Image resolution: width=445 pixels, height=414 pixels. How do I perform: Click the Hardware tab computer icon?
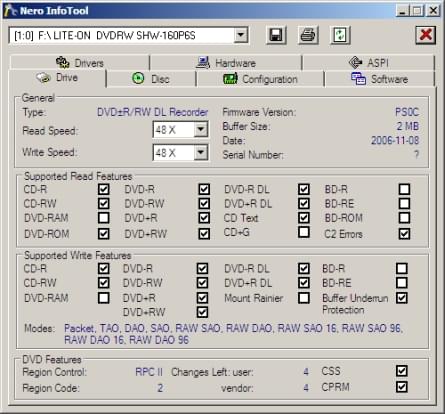[x=203, y=62]
